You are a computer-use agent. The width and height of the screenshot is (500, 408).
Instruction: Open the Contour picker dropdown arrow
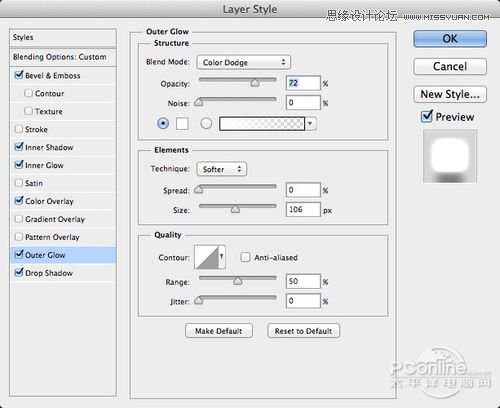pyautogui.click(x=222, y=257)
